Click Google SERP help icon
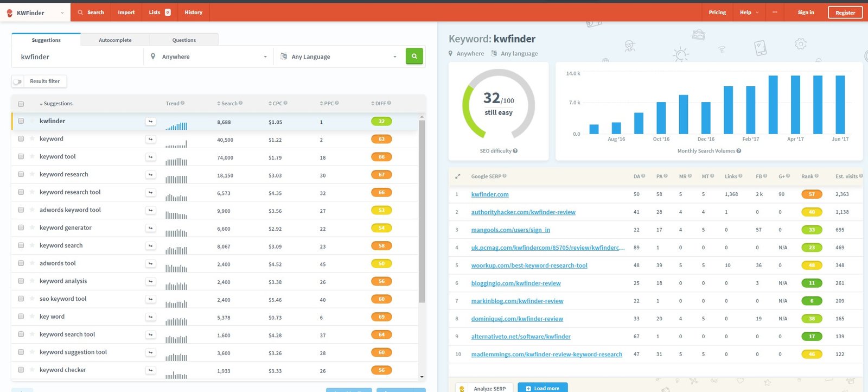This screenshot has width=868, height=392. coord(505,176)
